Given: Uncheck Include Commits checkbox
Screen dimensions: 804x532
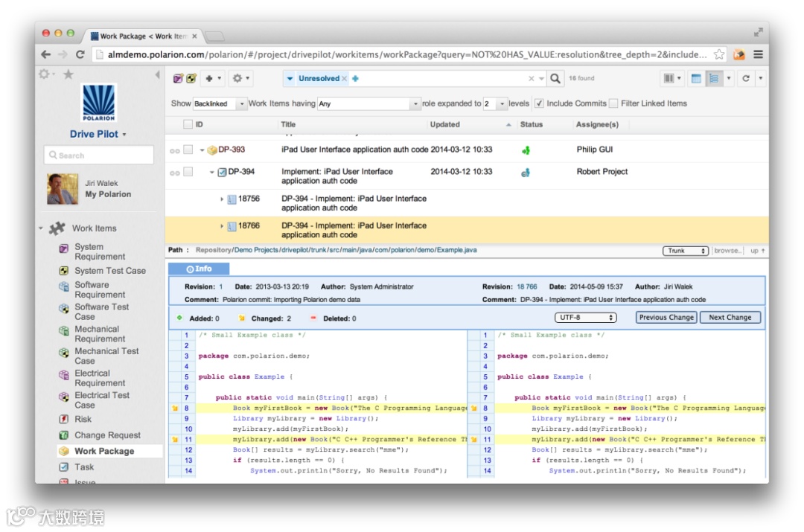Looking at the screenshot, I should click(539, 103).
